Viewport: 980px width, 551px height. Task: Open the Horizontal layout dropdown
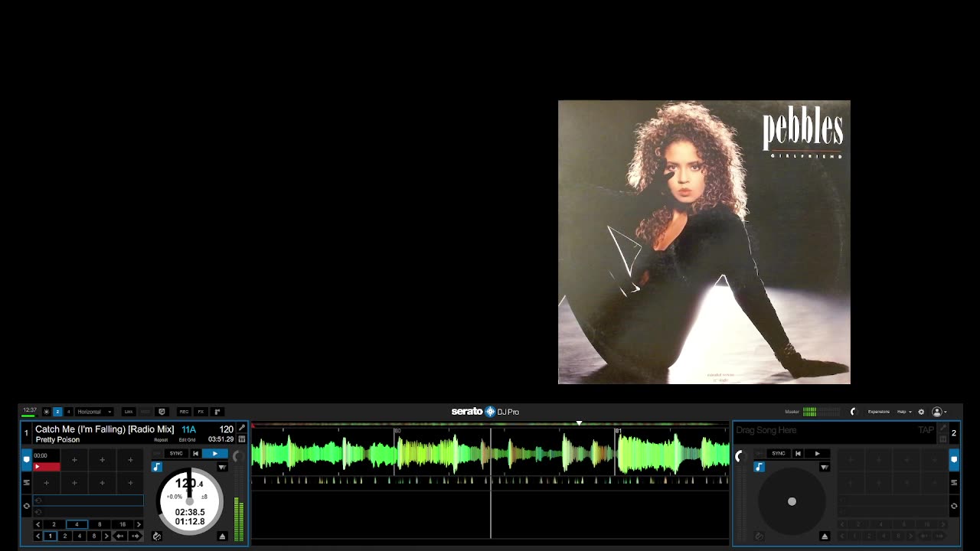click(94, 412)
